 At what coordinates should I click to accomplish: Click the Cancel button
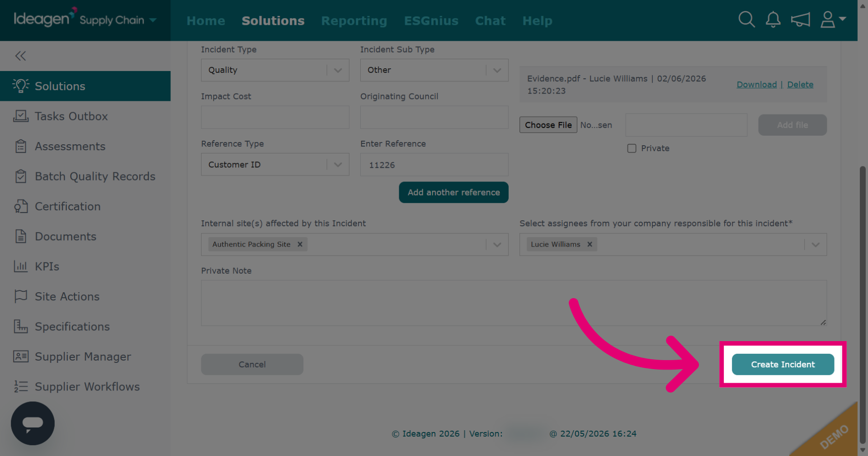point(252,364)
